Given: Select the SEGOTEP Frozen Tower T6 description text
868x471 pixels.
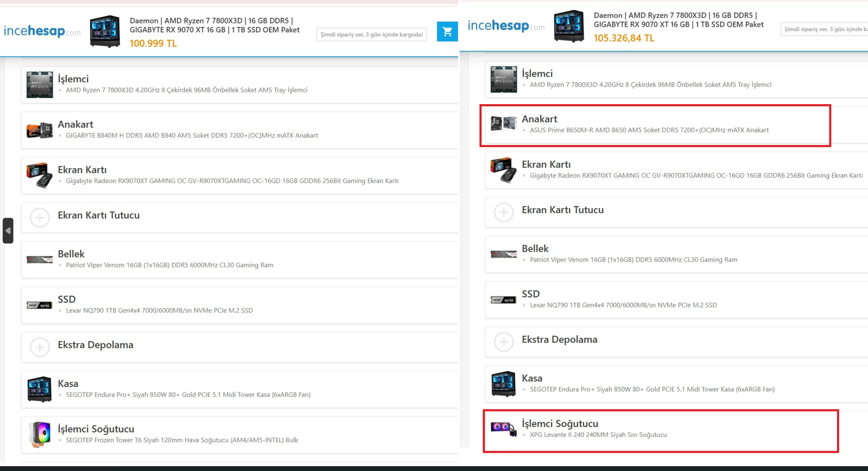Looking at the screenshot, I should [182, 440].
